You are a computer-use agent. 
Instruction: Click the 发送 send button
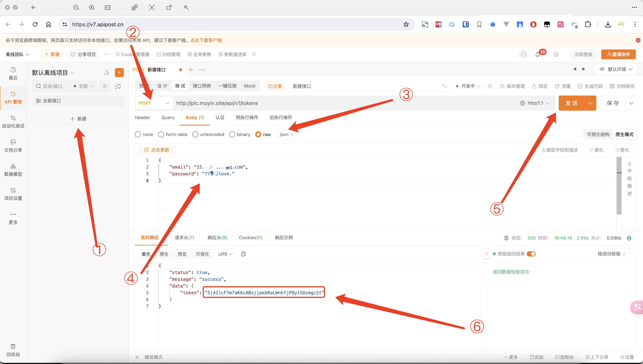[x=572, y=103]
